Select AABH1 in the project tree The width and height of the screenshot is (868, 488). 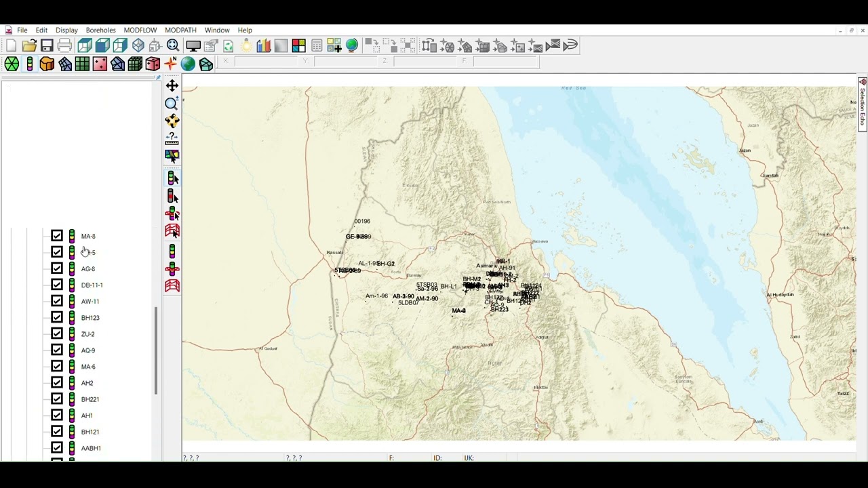[x=91, y=448]
